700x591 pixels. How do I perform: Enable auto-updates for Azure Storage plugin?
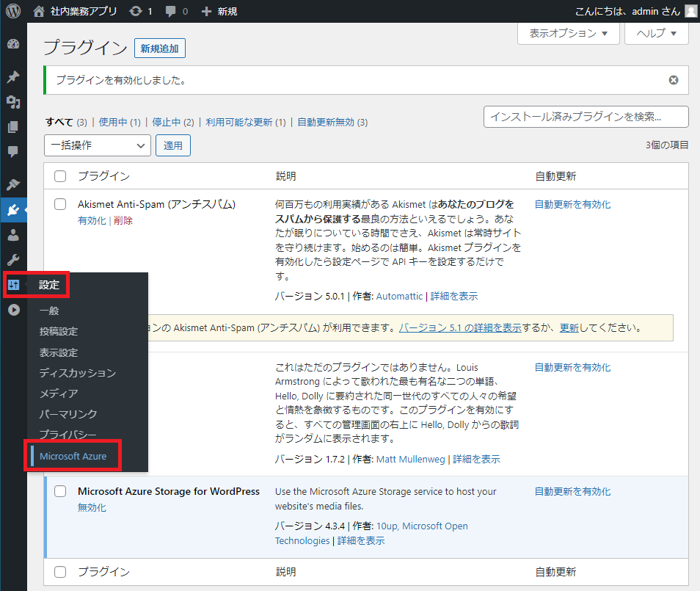(573, 491)
